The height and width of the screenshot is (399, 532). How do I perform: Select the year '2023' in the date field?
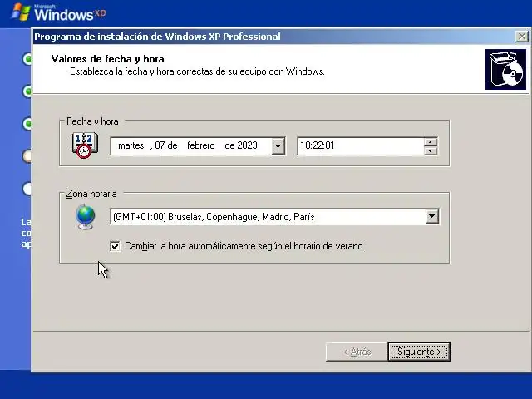(x=247, y=145)
